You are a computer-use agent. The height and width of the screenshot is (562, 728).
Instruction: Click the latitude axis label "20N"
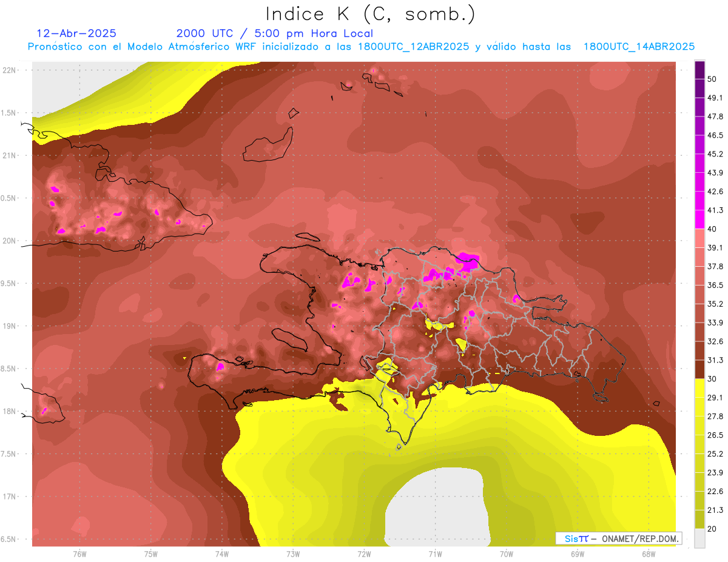click(9, 241)
